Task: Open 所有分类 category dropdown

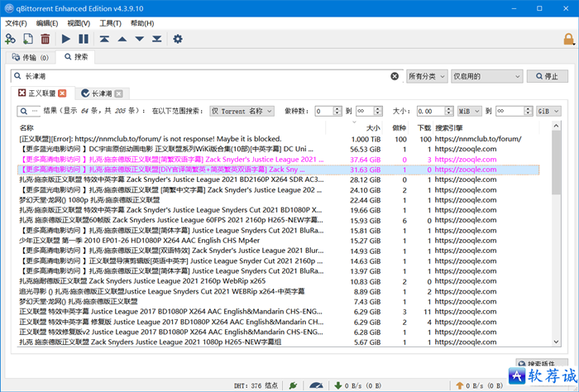Action: tap(427, 76)
